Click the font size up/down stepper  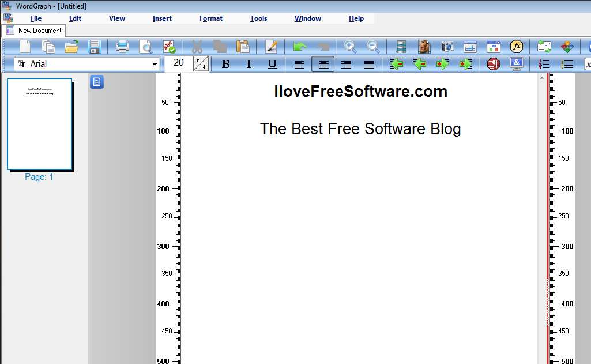[201, 63]
